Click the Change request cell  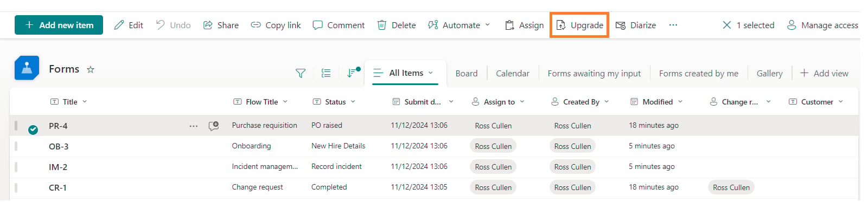(x=257, y=187)
